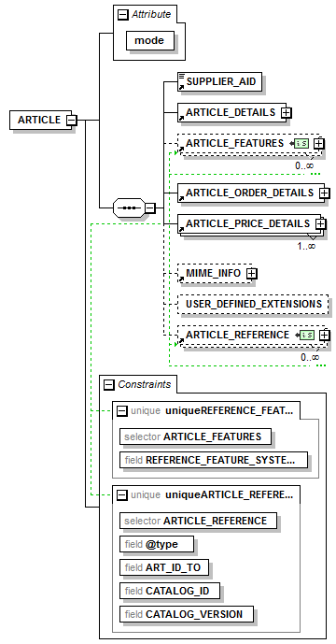
Task: Expand MIME_INFO plus icon
Action: (251, 274)
